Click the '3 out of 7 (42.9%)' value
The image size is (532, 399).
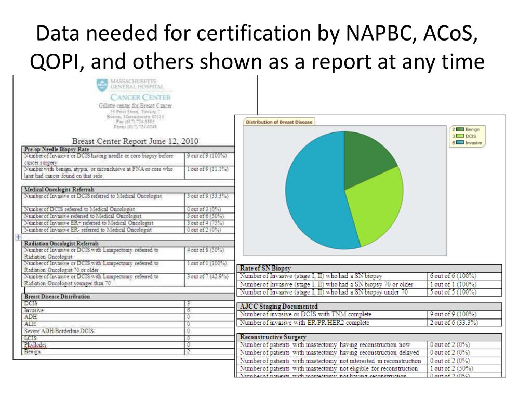click(x=207, y=276)
